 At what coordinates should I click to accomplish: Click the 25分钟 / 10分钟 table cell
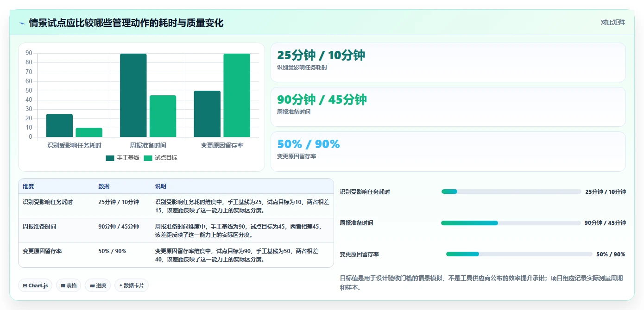click(119, 202)
